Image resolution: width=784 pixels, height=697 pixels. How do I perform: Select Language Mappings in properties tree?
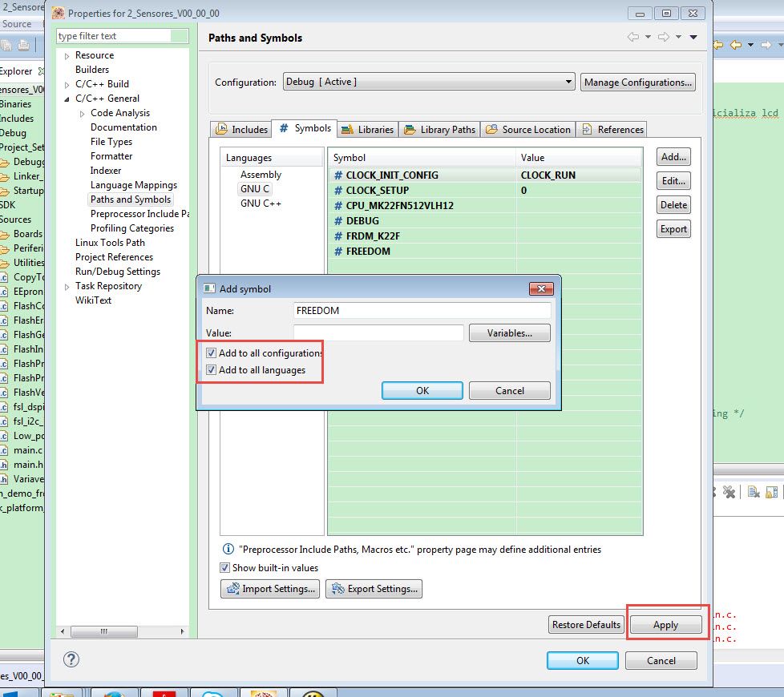point(134,185)
